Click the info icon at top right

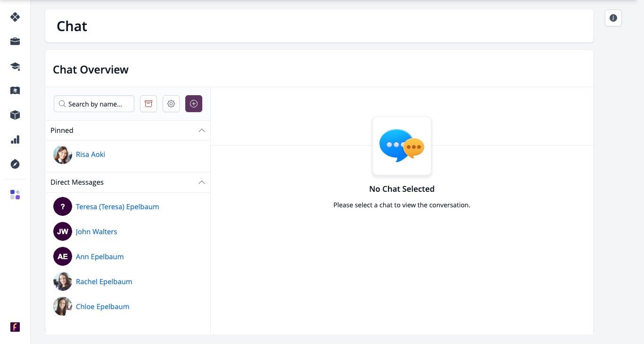pyautogui.click(x=613, y=18)
